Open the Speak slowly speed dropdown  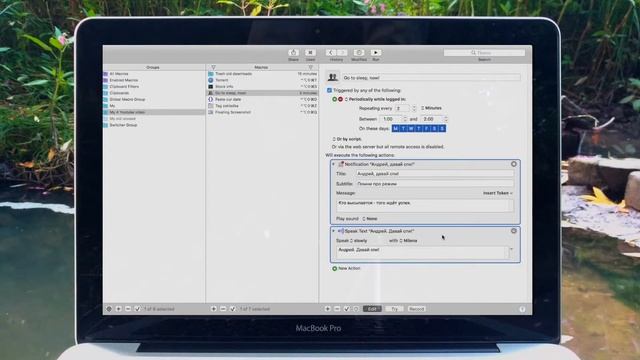[359, 241]
